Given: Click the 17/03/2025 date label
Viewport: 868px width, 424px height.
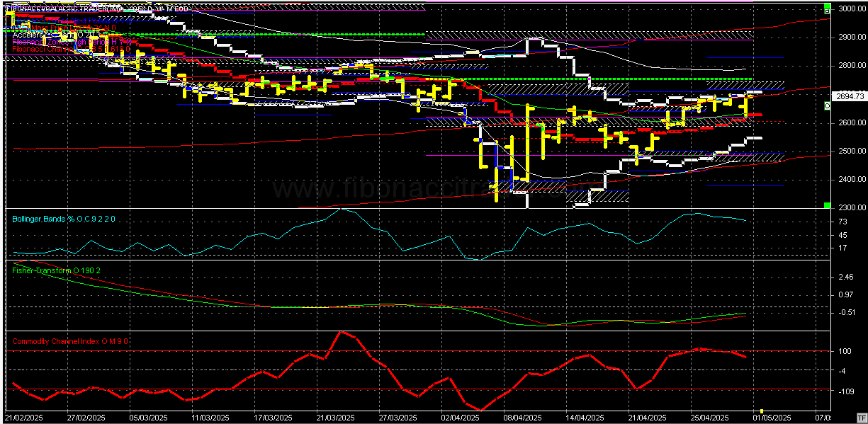Looking at the screenshot, I should tap(273, 418).
